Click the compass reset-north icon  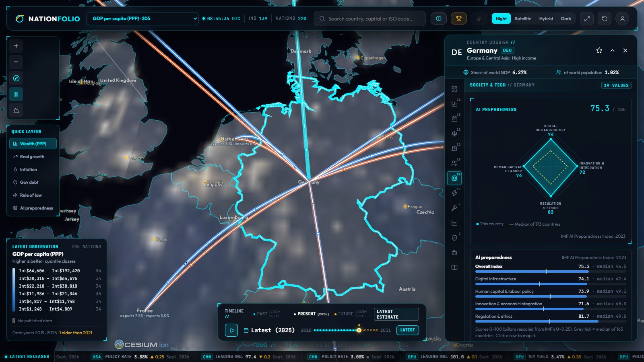(x=16, y=78)
